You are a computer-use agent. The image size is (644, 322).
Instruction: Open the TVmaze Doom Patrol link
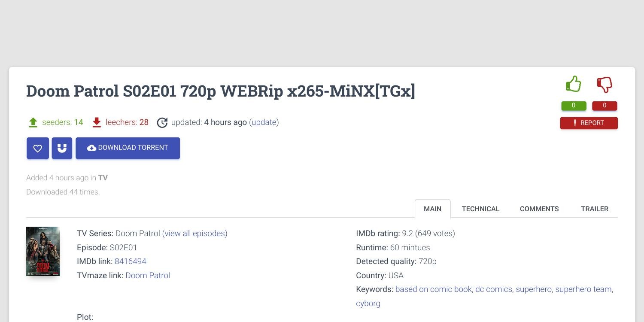pyautogui.click(x=148, y=276)
